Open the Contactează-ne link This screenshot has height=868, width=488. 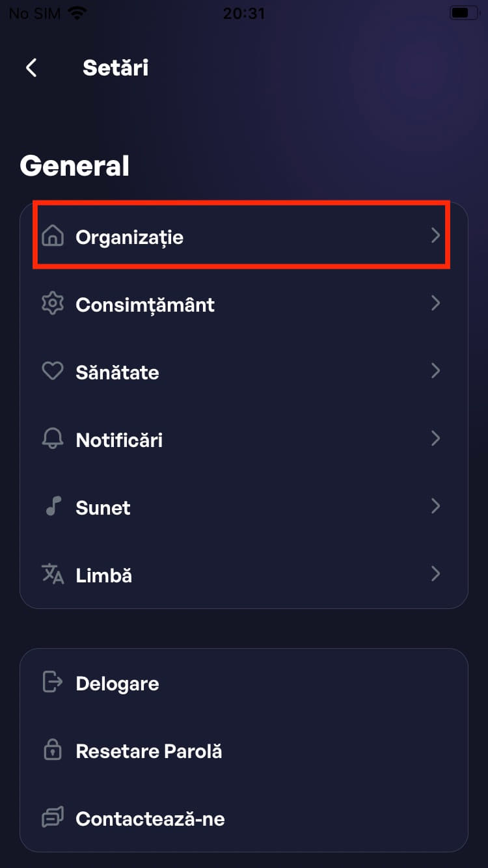pyautogui.click(x=150, y=819)
